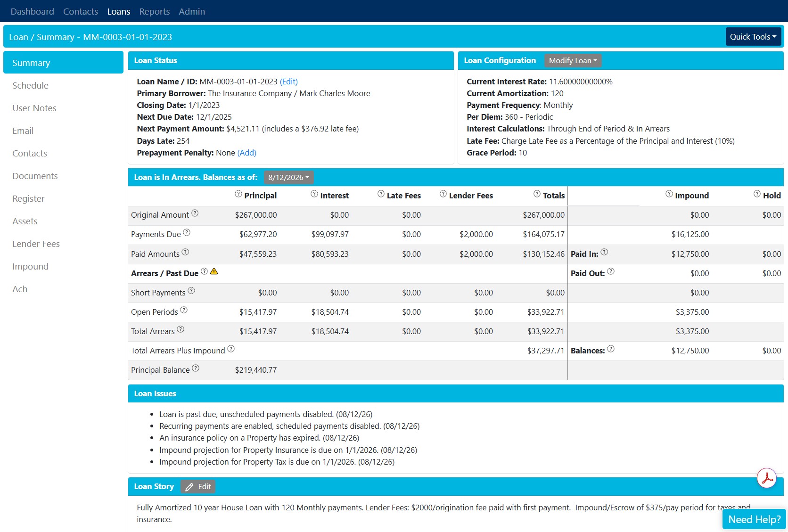Expand the Modify Loan dropdown
The width and height of the screenshot is (788, 532).
(x=573, y=61)
